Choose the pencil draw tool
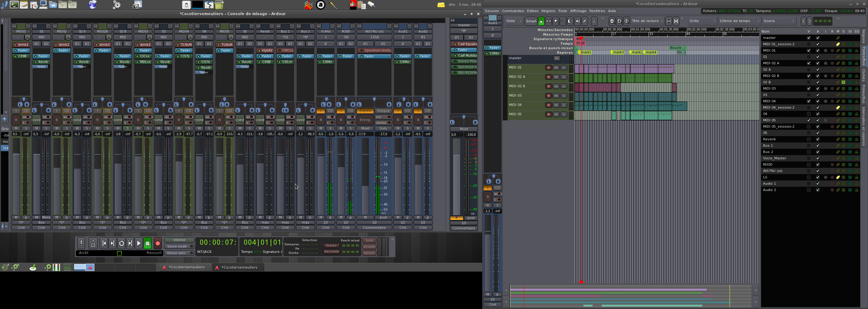 (585, 21)
